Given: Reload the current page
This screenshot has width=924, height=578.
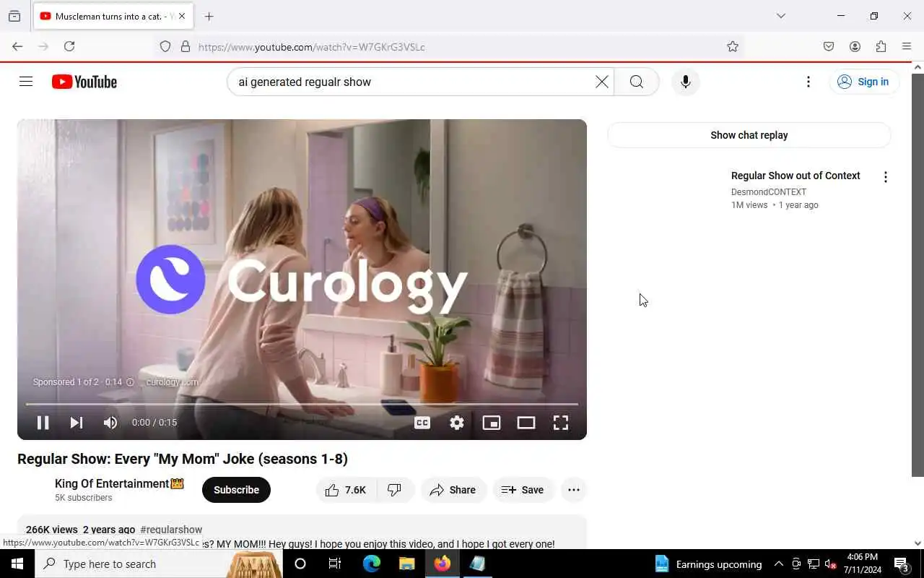Looking at the screenshot, I should (69, 46).
